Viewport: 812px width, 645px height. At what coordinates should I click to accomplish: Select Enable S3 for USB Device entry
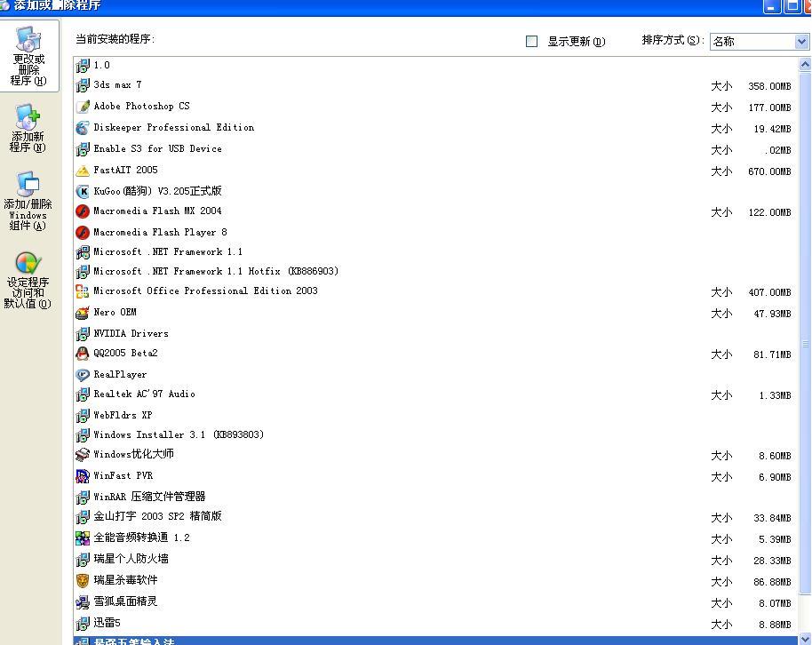click(x=435, y=149)
